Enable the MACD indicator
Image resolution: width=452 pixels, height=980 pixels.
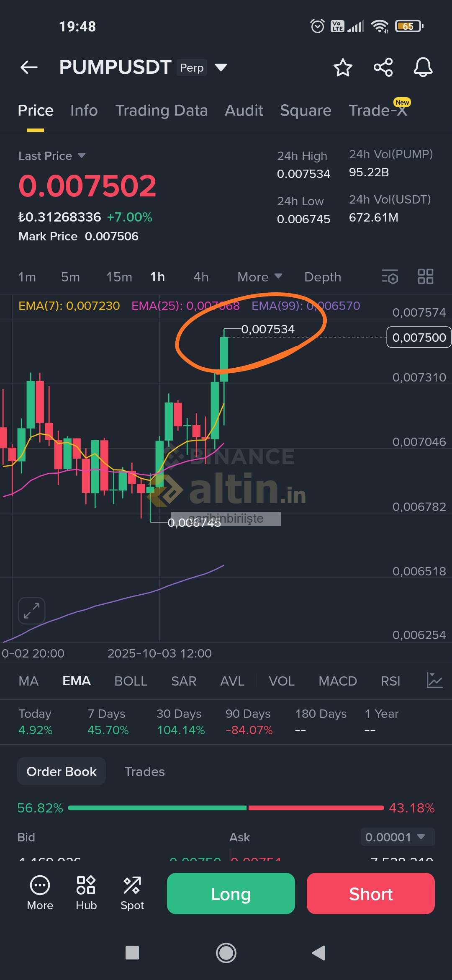(337, 681)
